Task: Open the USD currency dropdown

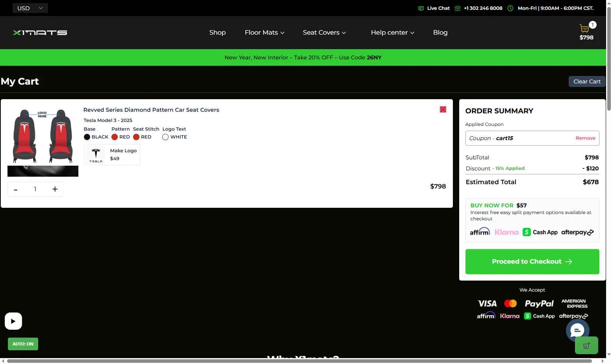Action: pos(30,8)
